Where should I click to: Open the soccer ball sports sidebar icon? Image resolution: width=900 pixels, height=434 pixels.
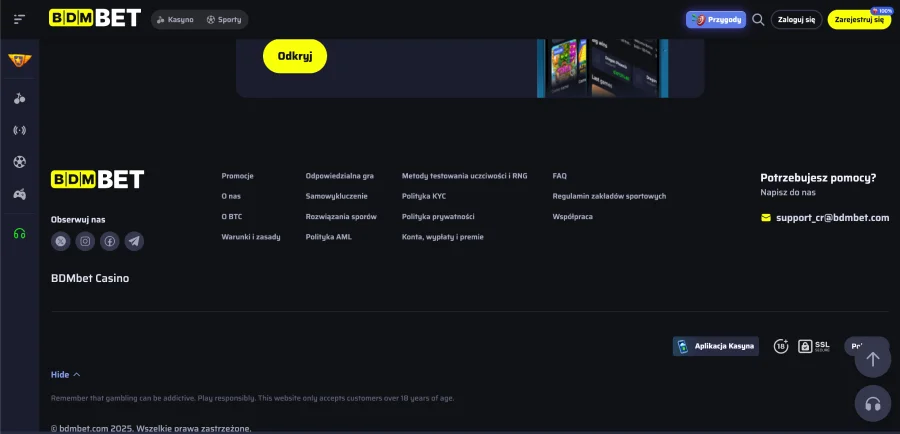click(x=20, y=162)
